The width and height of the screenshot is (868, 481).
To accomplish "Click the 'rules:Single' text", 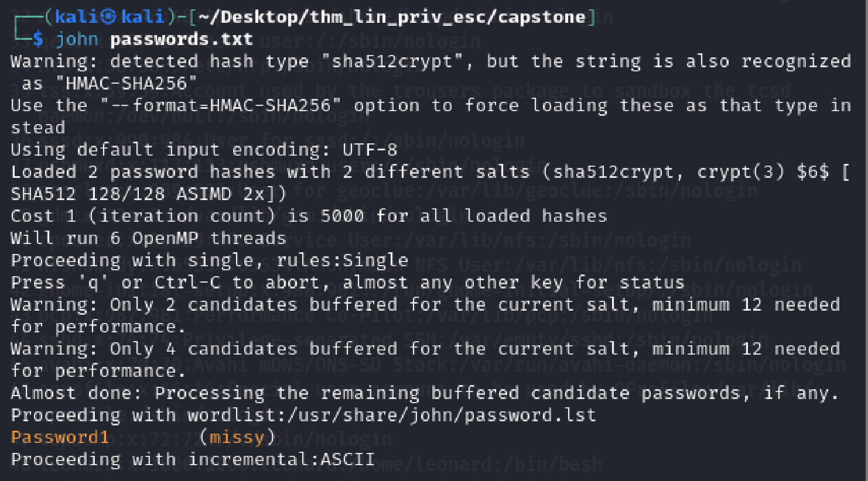I will tap(342, 260).
